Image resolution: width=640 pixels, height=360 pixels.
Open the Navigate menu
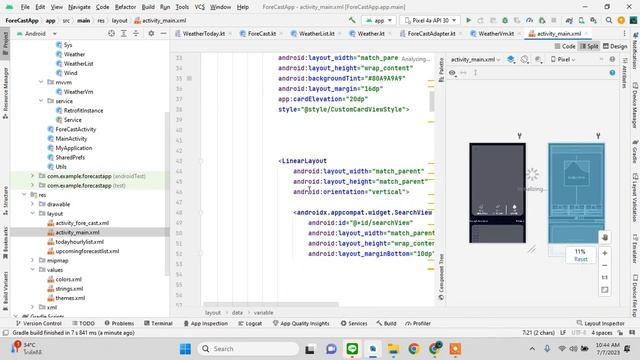[x=79, y=7]
